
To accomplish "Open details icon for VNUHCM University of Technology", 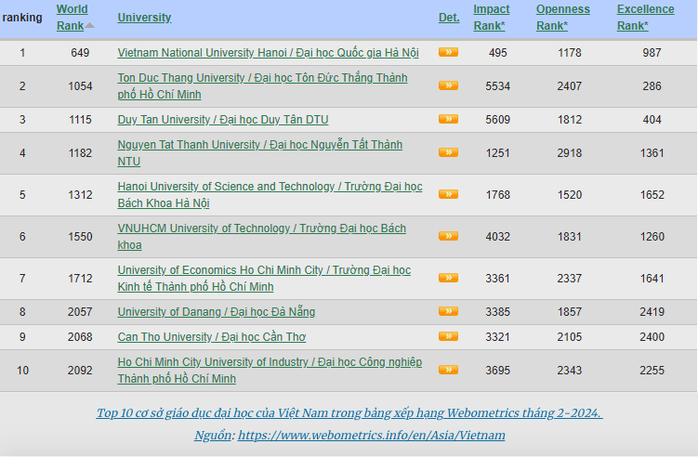I will (x=448, y=236).
